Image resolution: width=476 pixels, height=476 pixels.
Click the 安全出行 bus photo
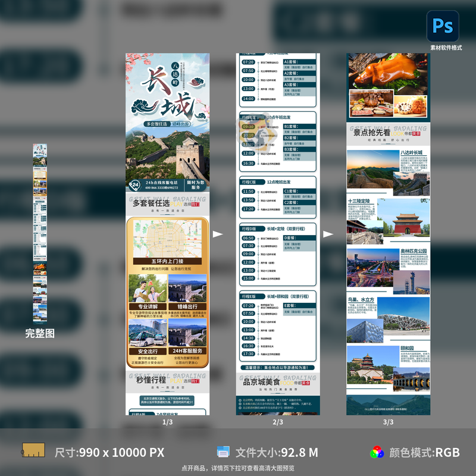pos(148,334)
